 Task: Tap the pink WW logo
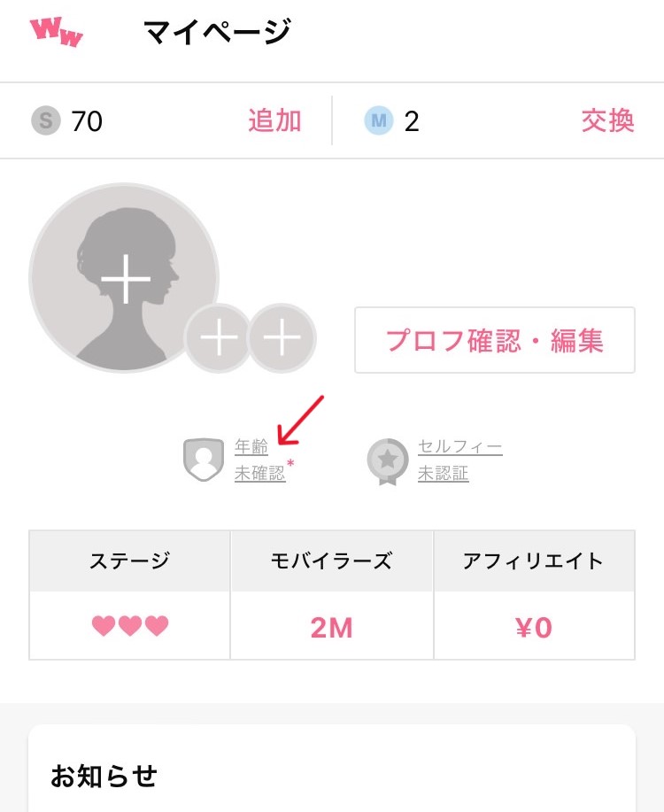(x=56, y=32)
